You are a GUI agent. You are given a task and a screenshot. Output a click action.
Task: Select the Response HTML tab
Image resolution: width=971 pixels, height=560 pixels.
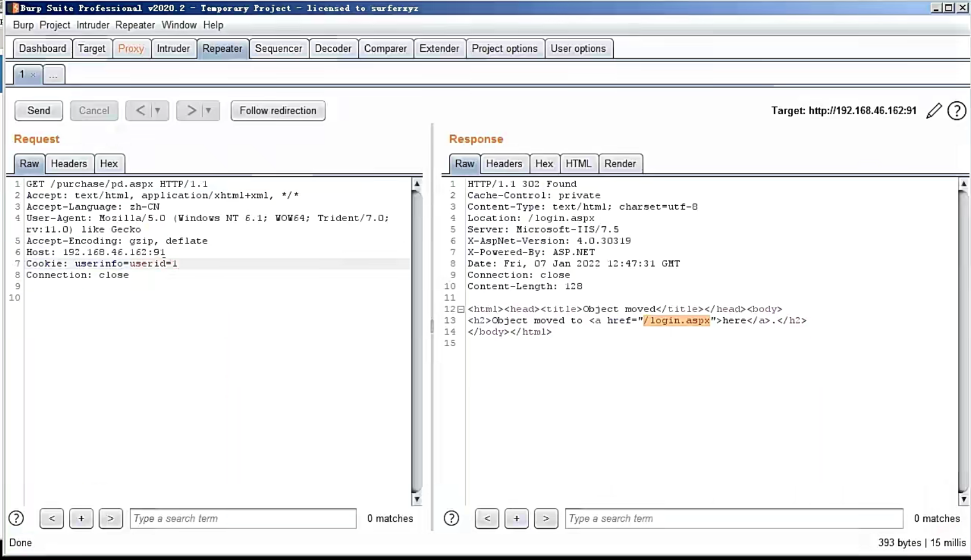579,164
